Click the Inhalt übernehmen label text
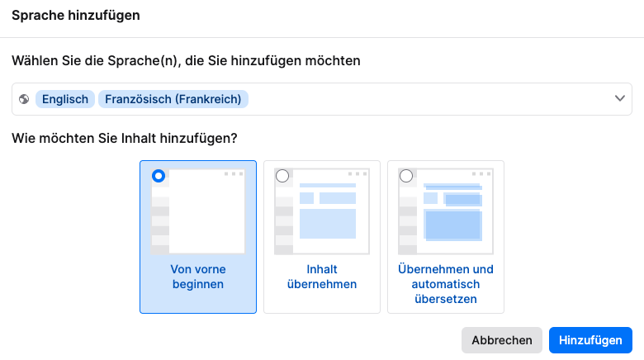Viewport: 644px width, 360px height. click(322, 277)
